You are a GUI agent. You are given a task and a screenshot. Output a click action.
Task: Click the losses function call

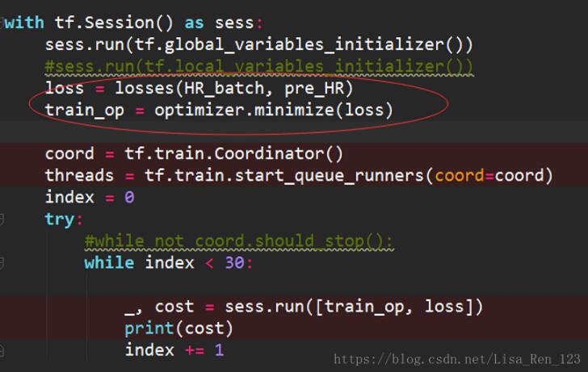pos(144,88)
